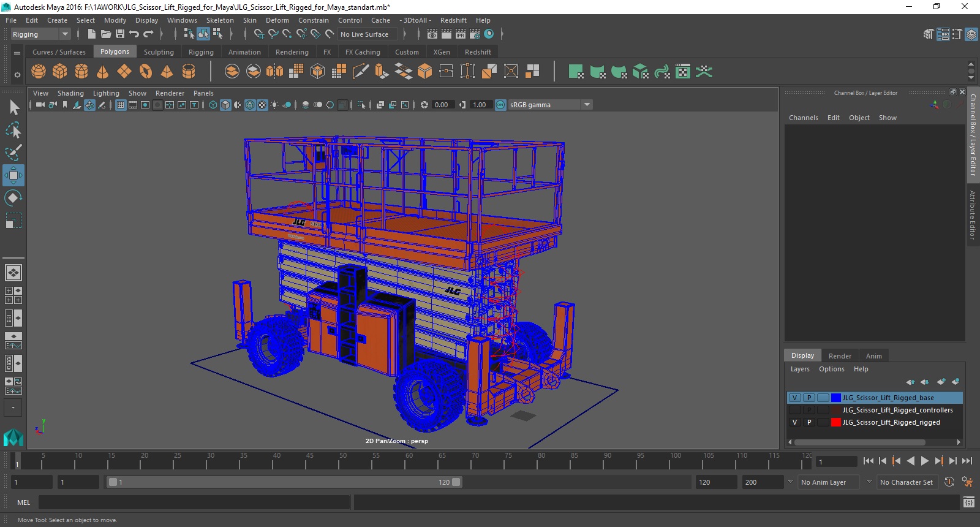
Task: Click the red color swatch of Rigged_rigged layer
Action: (835, 422)
